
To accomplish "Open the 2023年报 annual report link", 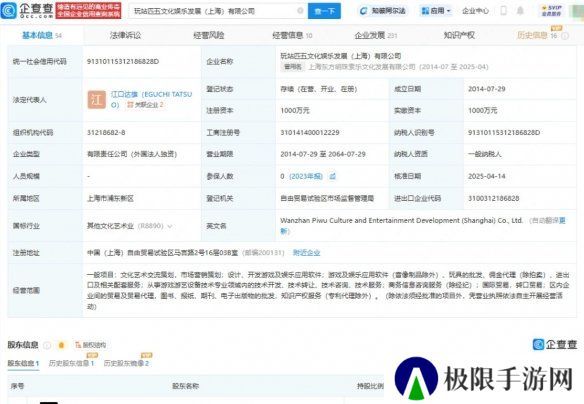I will click(x=306, y=176).
